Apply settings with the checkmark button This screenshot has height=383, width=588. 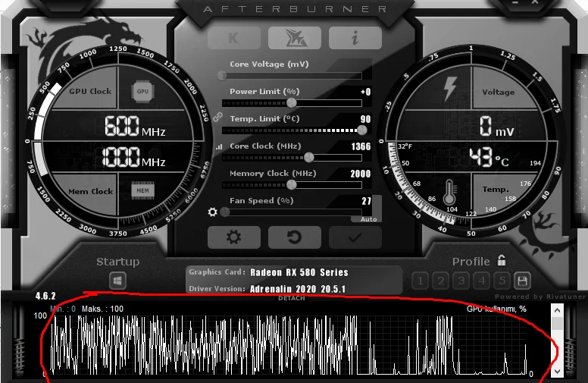tap(355, 237)
